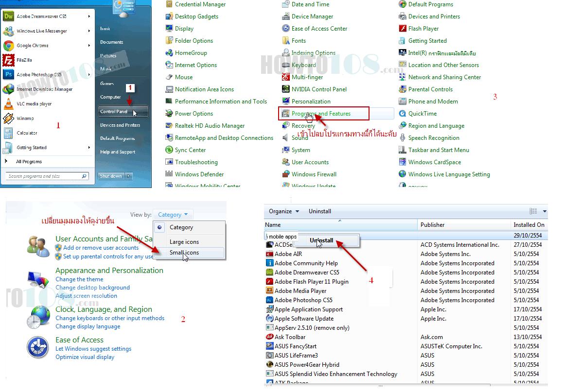The width and height of the screenshot is (564, 392).
Task: Open the Appearance and Personalization category heading
Action: (109, 270)
